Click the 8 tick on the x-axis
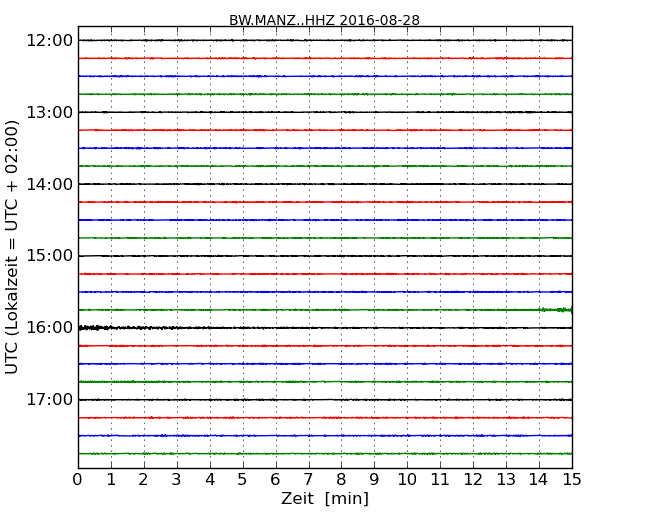 341,480
